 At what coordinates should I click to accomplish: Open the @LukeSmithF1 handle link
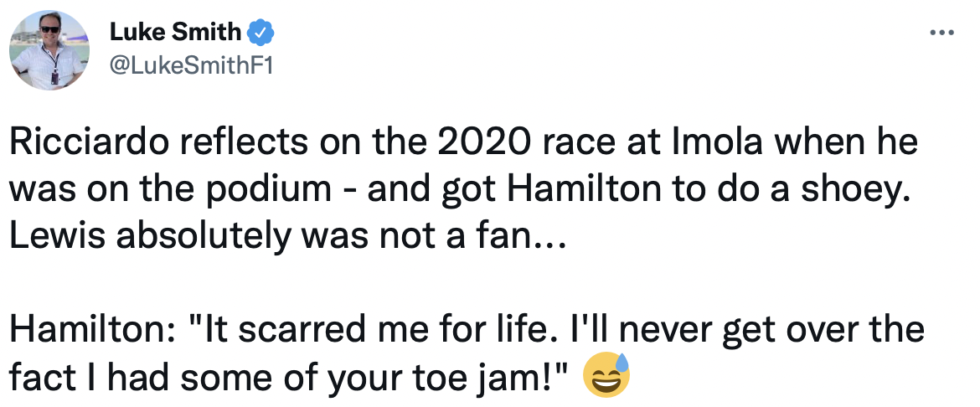192,65
